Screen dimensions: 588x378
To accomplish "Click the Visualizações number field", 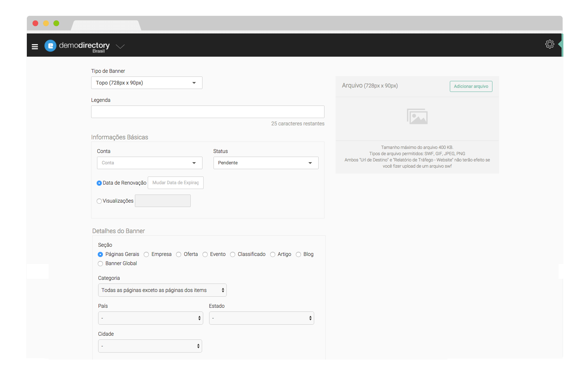I will (x=163, y=201).
